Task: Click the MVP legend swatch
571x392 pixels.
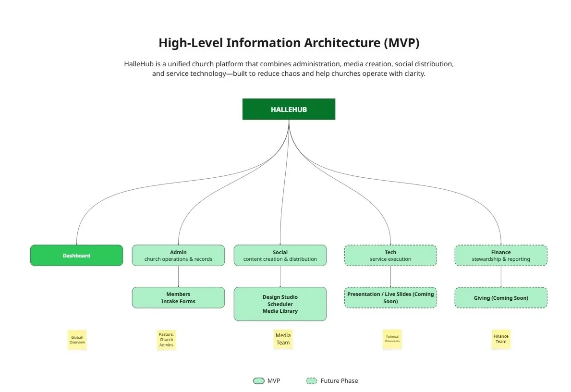Action: point(258,380)
